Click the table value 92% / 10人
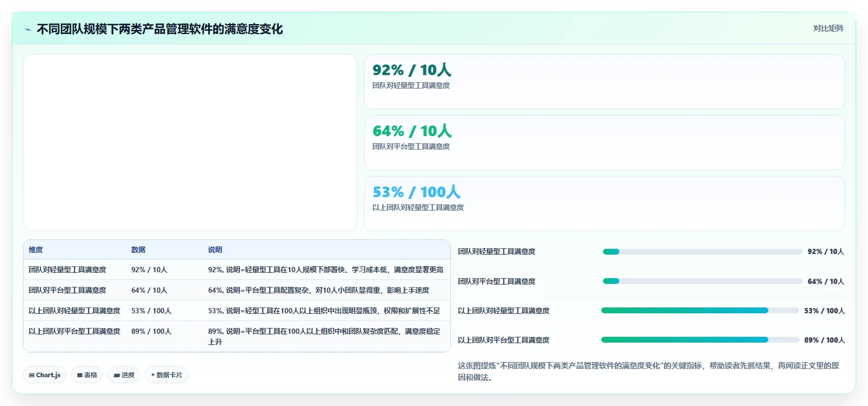Viewport: 868px width, 406px height. (x=150, y=270)
